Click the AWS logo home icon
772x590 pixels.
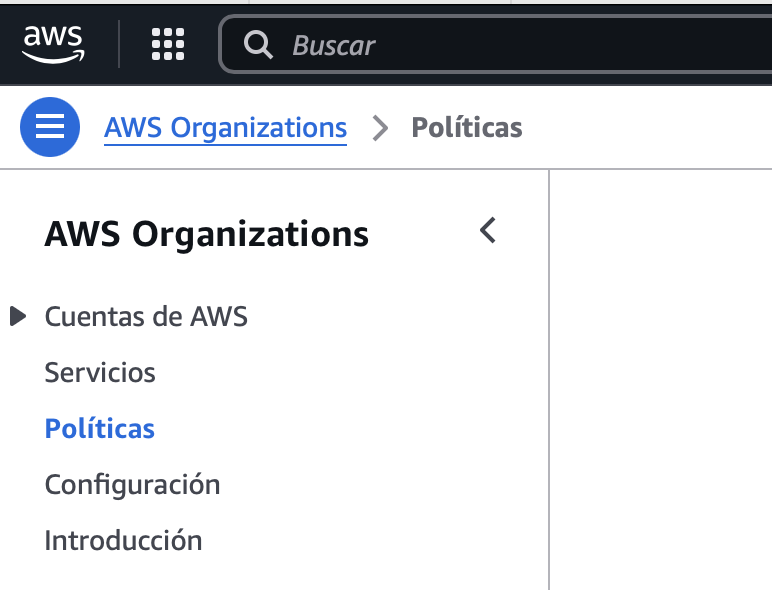[x=53, y=44]
